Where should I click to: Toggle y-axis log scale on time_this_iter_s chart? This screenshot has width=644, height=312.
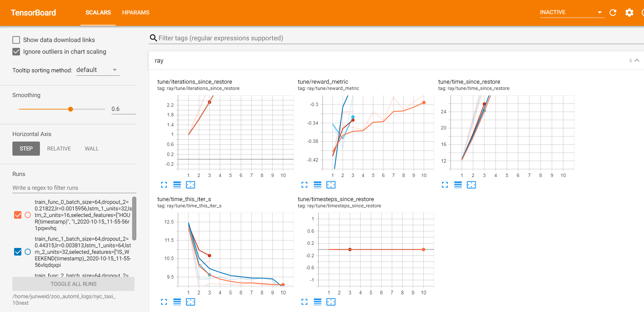click(x=177, y=302)
